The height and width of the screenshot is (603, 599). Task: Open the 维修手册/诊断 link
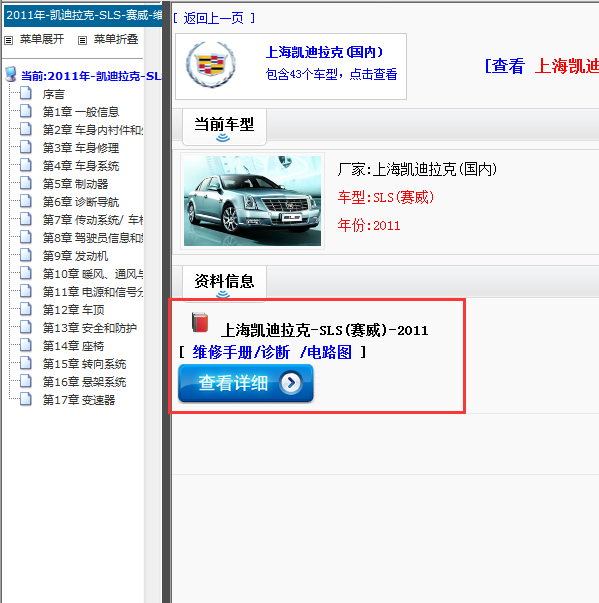pyautogui.click(x=241, y=352)
